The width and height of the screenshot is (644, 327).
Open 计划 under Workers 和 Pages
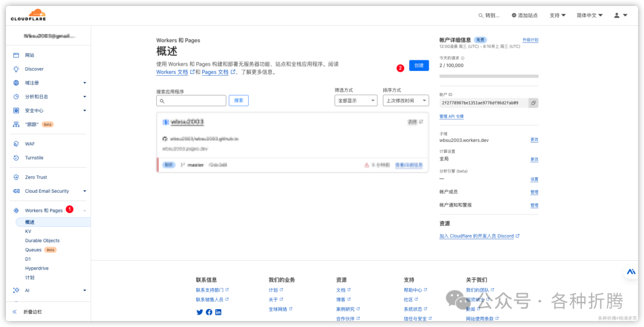click(x=30, y=277)
